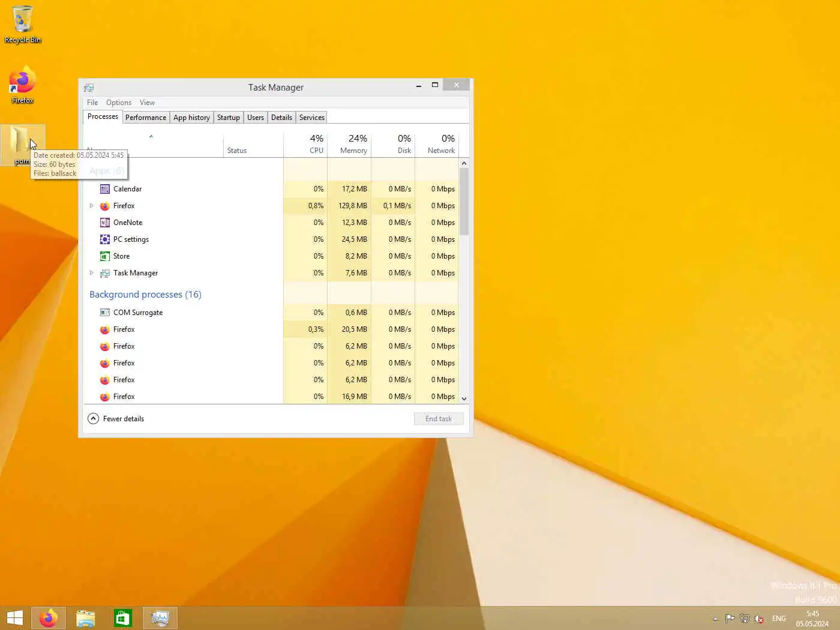Viewport: 840px width, 630px height.
Task: Click the process list scrollbar thumb
Action: point(464,202)
